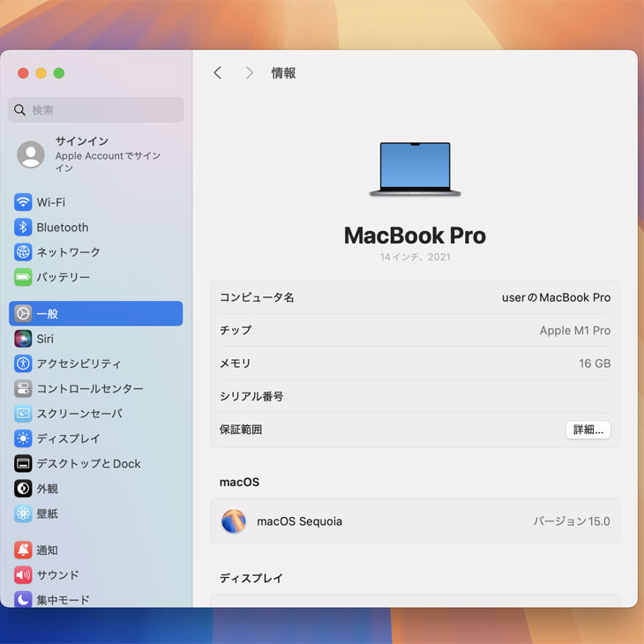Click the macOS section heading
This screenshot has height=644, width=644.
tap(239, 483)
